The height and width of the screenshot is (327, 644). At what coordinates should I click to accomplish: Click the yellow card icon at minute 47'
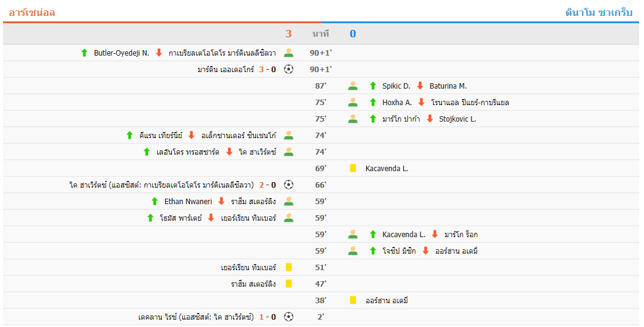pyautogui.click(x=289, y=284)
